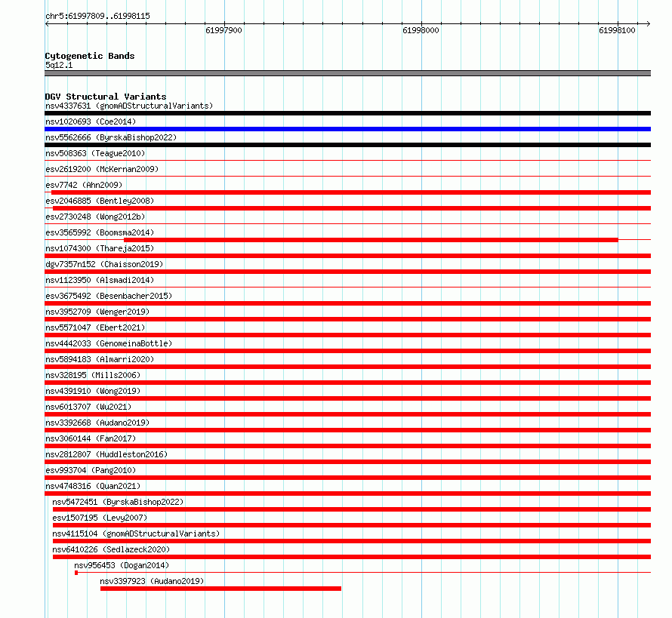The width and height of the screenshot is (672, 618).
Task: Open variant esv1507195 (Levy2007)
Action: click(100, 518)
